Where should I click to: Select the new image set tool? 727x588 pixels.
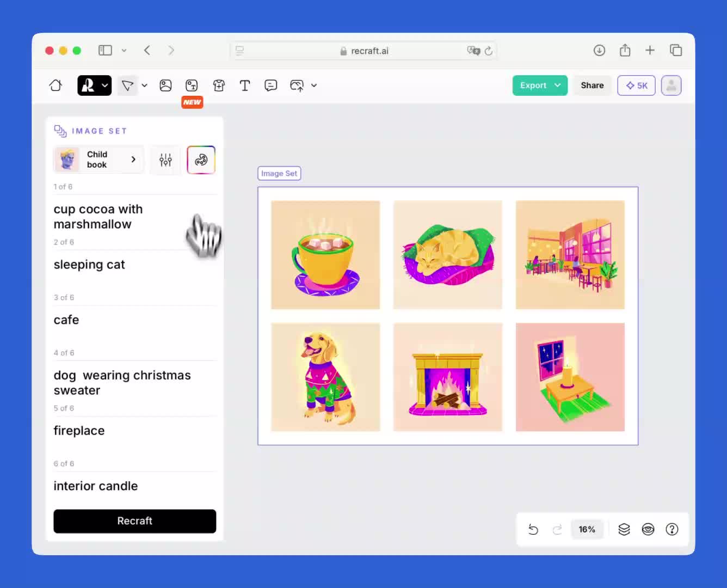click(x=192, y=85)
